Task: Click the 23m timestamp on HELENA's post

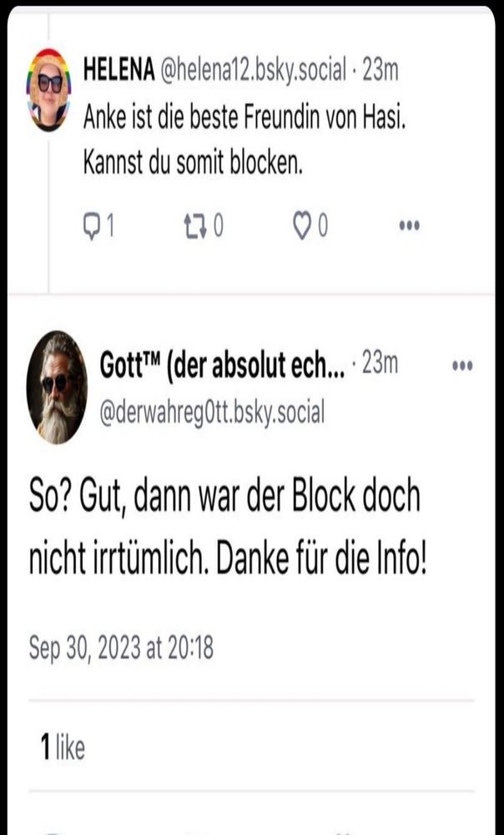Action: (380, 71)
